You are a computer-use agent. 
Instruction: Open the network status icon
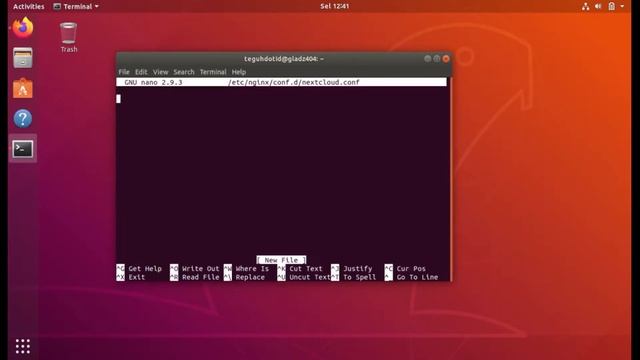tap(586, 6)
